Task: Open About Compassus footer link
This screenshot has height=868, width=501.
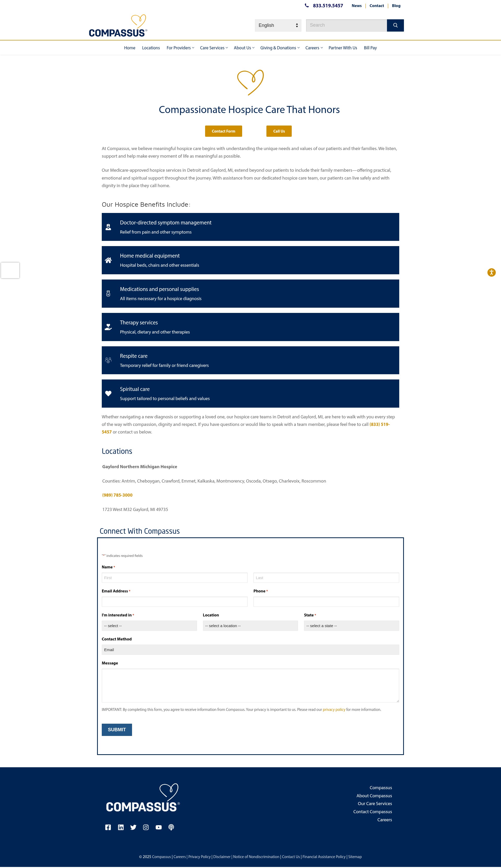Action: [374, 796]
